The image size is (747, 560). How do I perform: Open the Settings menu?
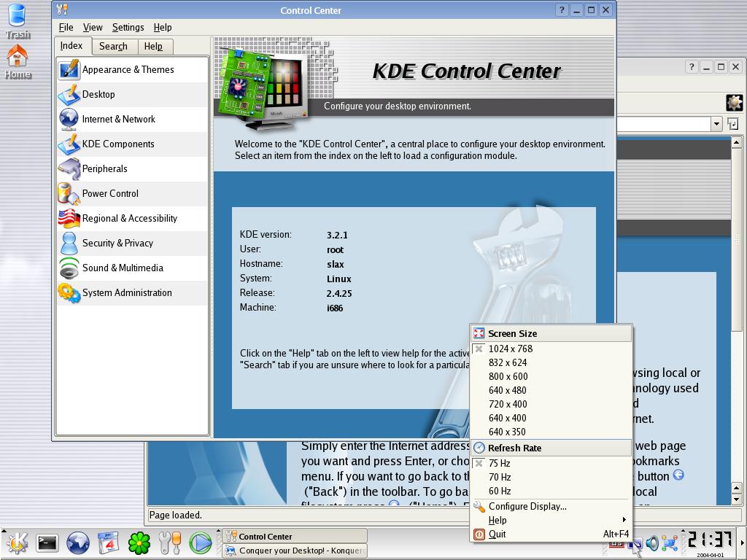pyautogui.click(x=128, y=27)
